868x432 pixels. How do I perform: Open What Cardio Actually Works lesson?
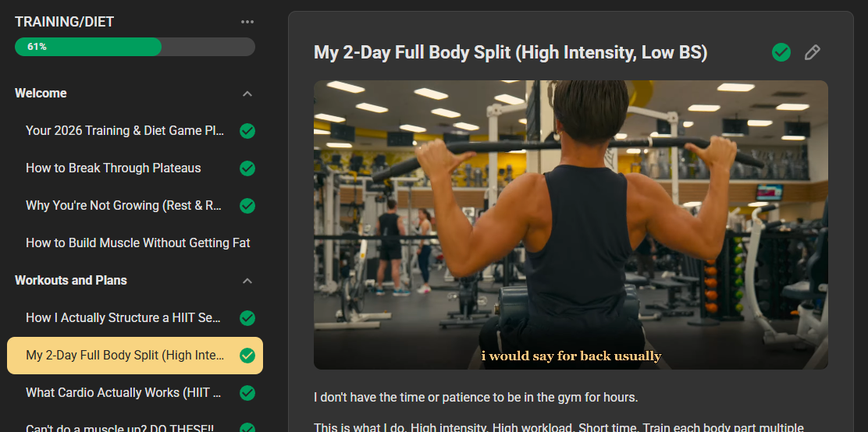pyautogui.click(x=124, y=393)
